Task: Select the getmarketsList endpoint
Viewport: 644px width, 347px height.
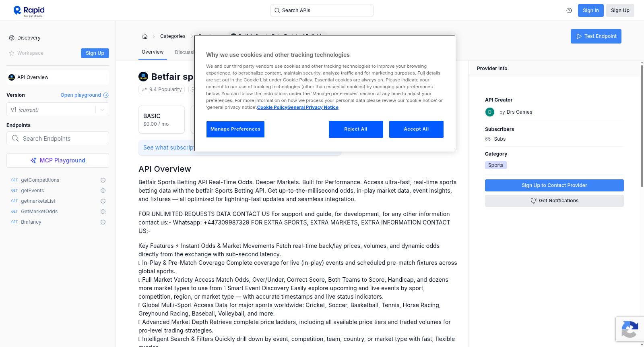Action: tap(38, 201)
